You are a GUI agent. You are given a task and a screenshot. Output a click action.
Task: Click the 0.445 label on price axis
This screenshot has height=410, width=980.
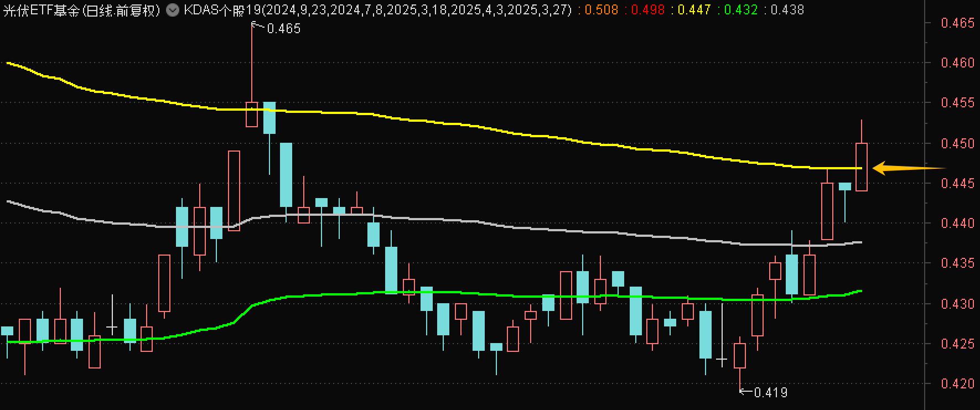pos(958,183)
